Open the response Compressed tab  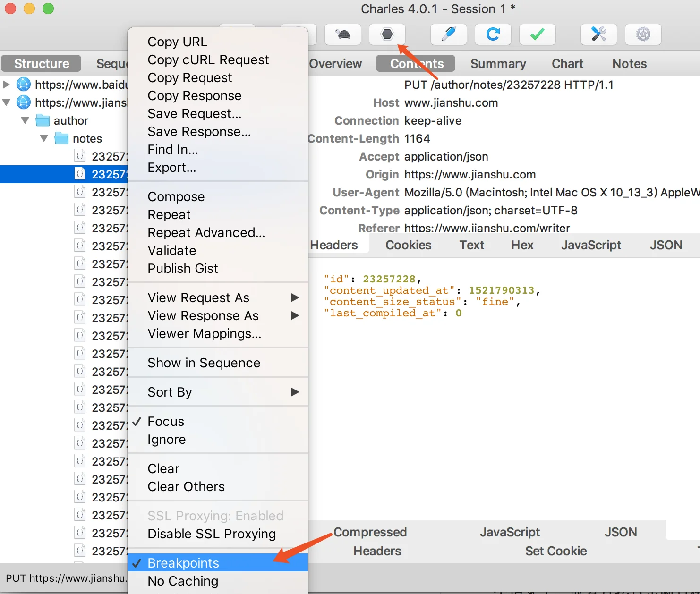[x=370, y=532]
